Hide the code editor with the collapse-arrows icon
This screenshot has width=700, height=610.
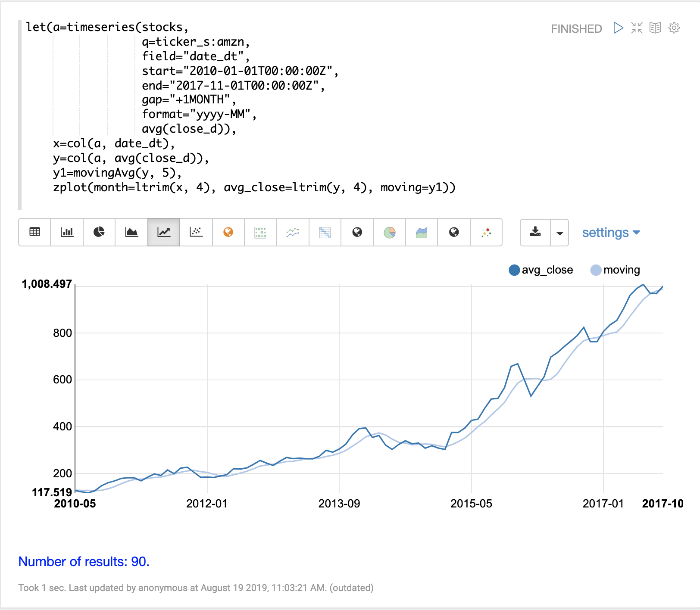637,28
